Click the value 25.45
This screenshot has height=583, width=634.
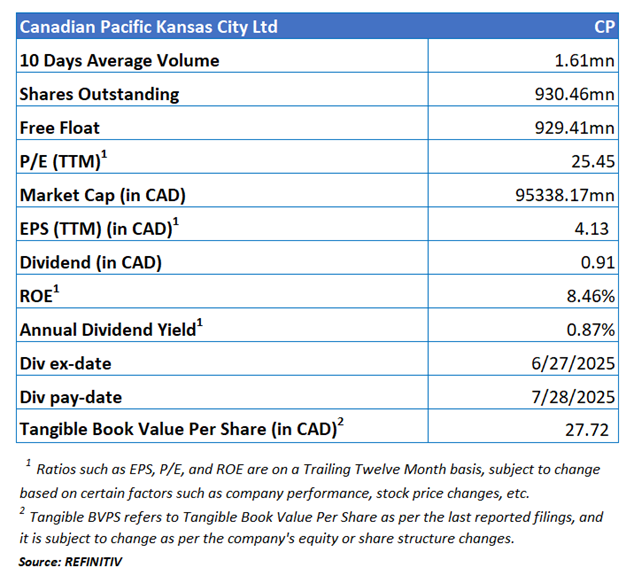(x=593, y=162)
